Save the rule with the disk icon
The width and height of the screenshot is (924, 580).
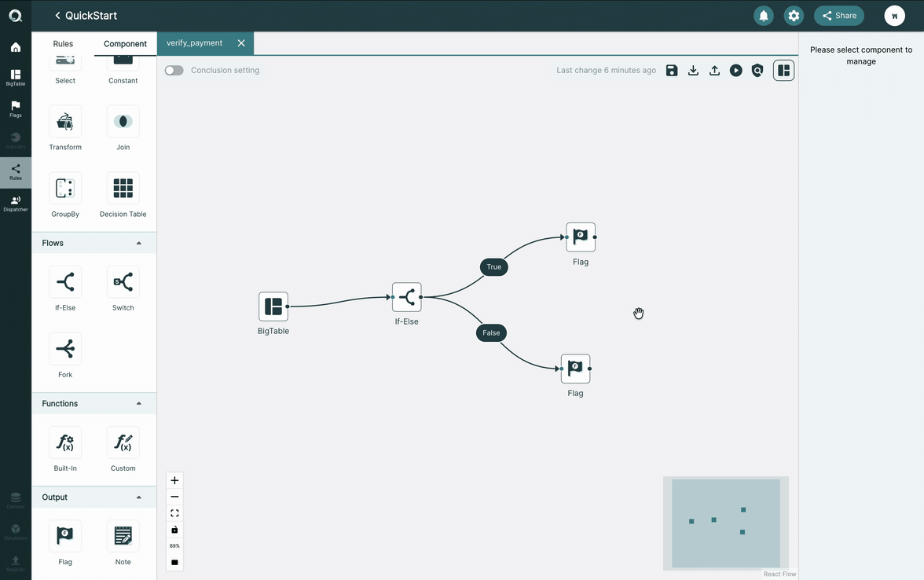(x=672, y=71)
